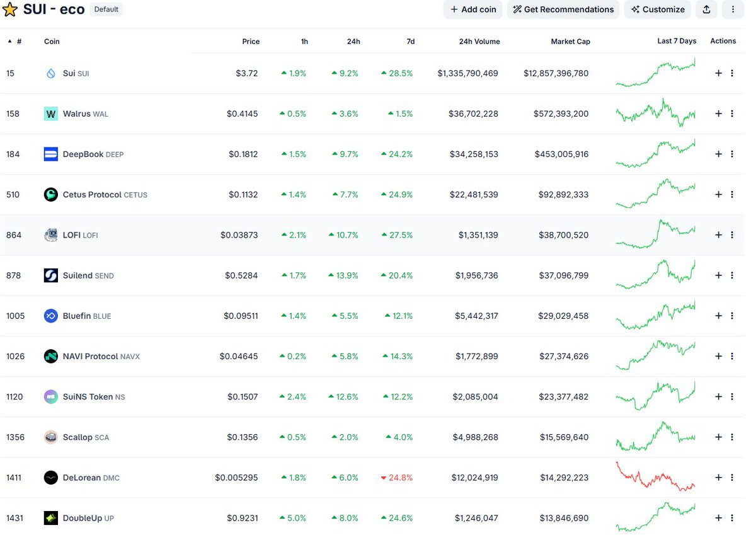Open the share/export icon button

pyautogui.click(x=706, y=9)
